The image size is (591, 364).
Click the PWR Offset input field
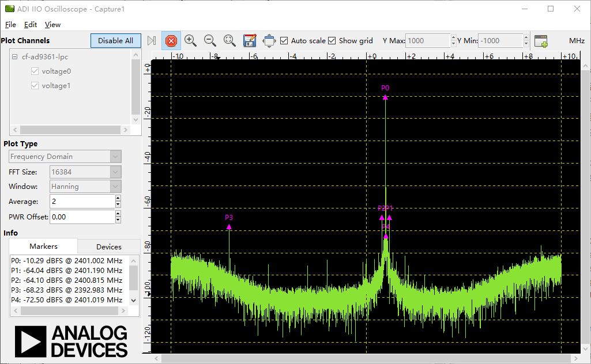coord(82,217)
